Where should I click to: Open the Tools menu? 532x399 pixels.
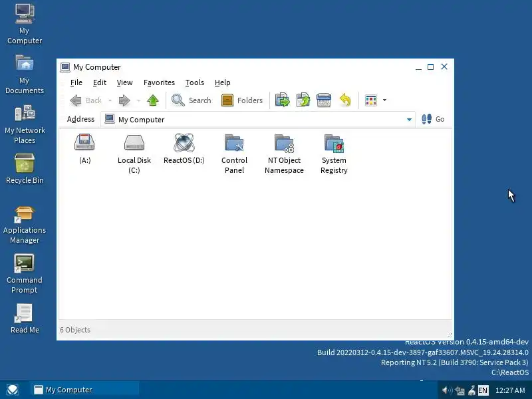tap(194, 82)
